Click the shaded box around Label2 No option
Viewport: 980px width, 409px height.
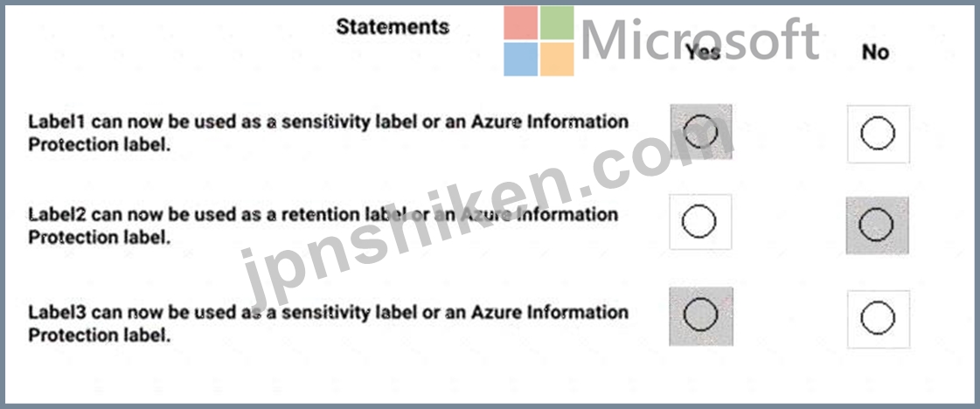click(878, 225)
